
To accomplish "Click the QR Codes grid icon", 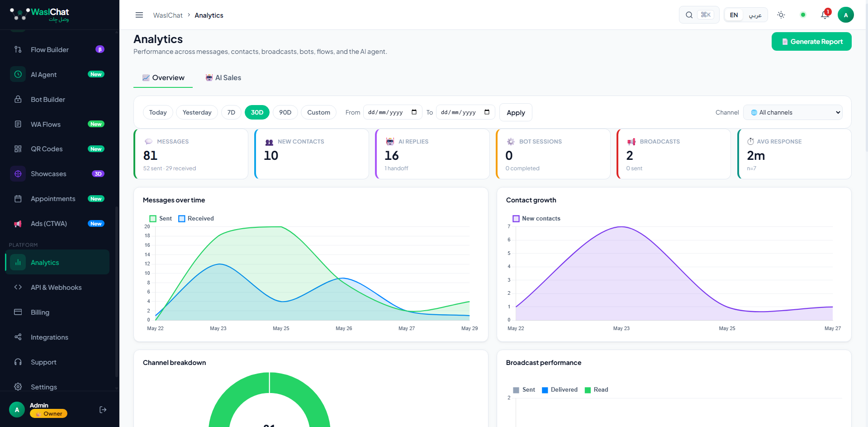I will click(x=18, y=149).
